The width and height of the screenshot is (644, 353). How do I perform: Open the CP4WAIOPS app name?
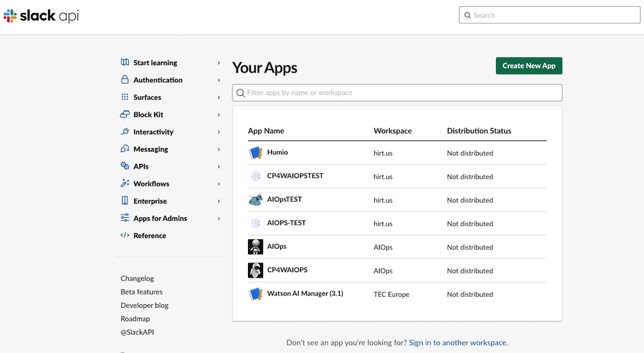pyautogui.click(x=288, y=269)
